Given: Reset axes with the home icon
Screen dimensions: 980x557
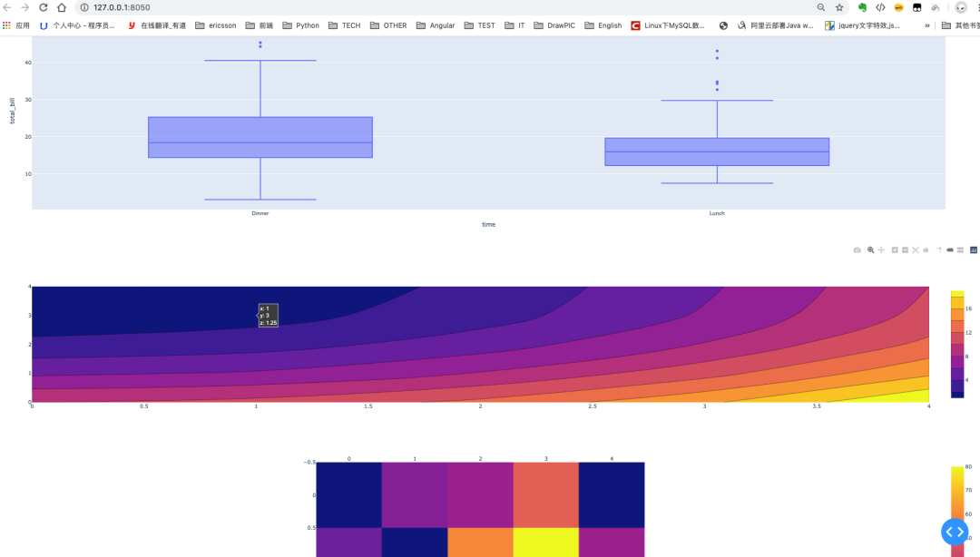Looking at the screenshot, I should point(926,250).
